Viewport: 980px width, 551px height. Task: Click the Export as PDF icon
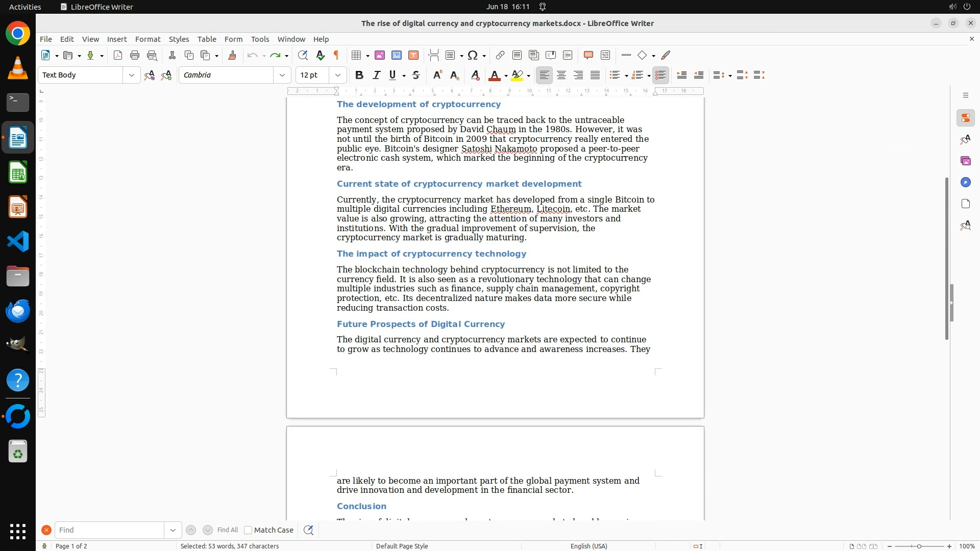click(118, 55)
